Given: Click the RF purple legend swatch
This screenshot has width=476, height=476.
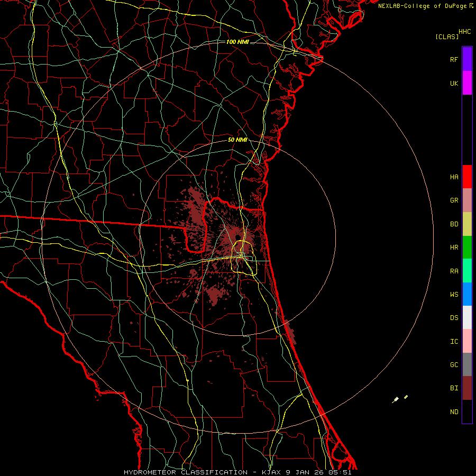Looking at the screenshot, I should coord(467,59).
